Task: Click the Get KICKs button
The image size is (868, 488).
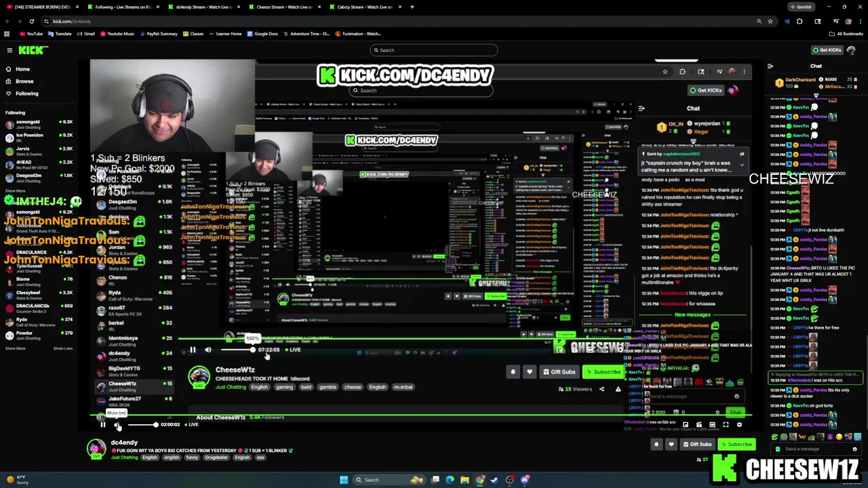Action: (x=827, y=50)
